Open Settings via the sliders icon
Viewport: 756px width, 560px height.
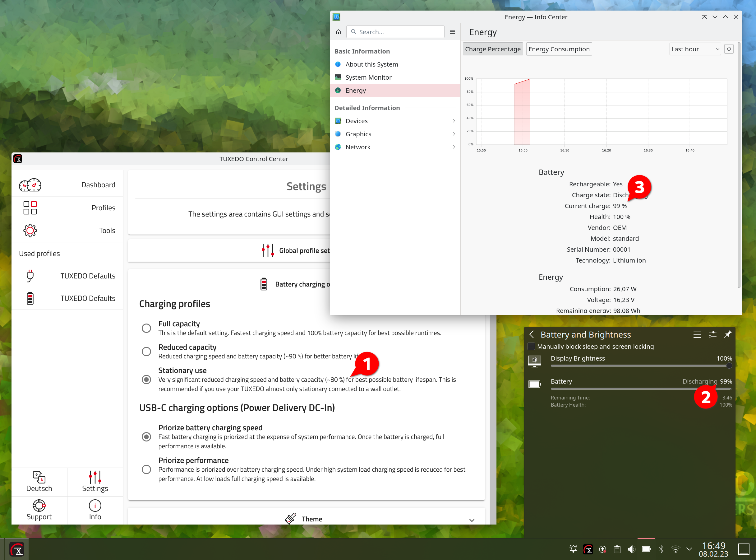click(95, 477)
